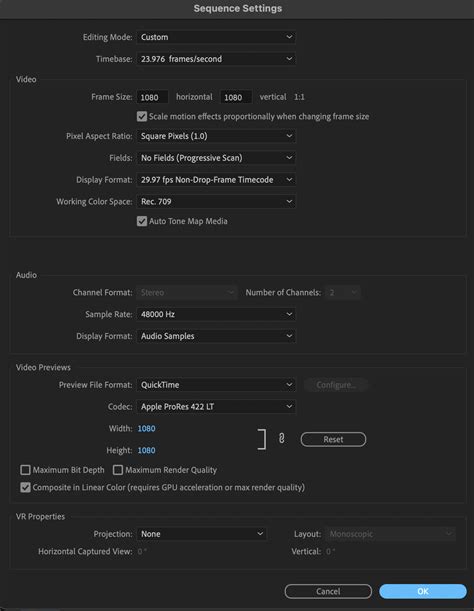Click the Audio section label
474x611 pixels.
coord(26,275)
